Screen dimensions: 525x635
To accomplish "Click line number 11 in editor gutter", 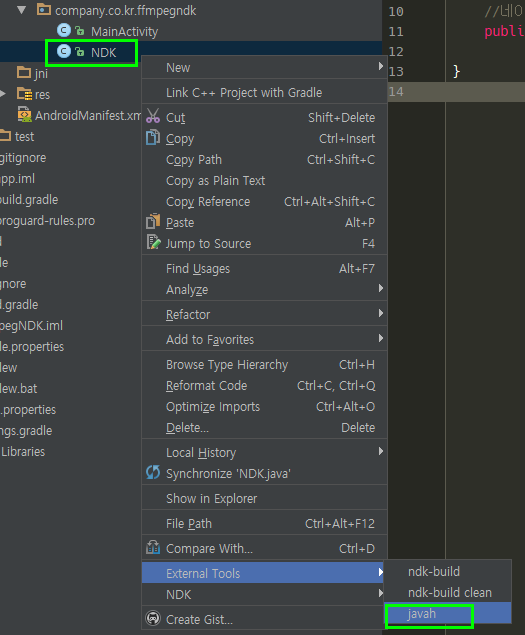I will pos(396,31).
